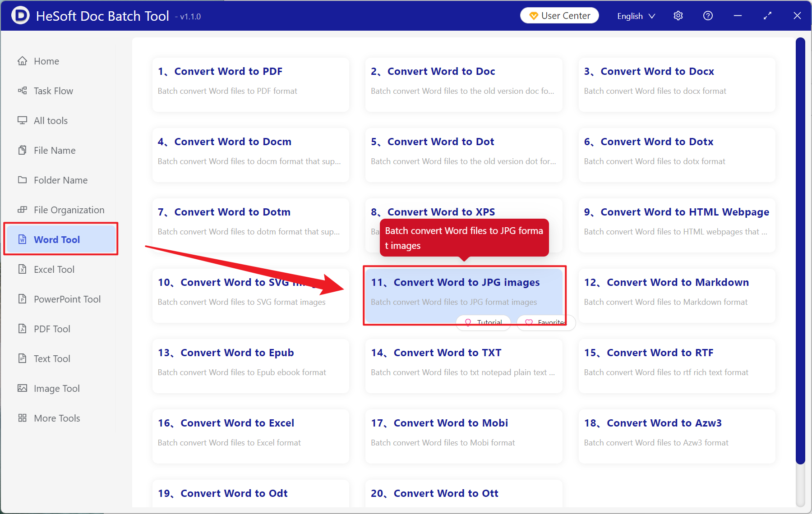Open More Tools section
This screenshot has height=514, width=812.
tap(60, 418)
